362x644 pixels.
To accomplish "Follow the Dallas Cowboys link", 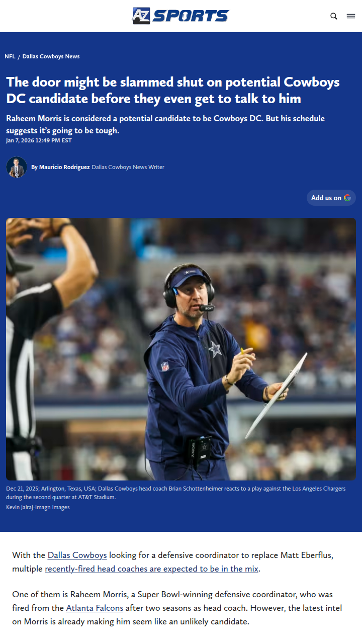I will tap(77, 555).
